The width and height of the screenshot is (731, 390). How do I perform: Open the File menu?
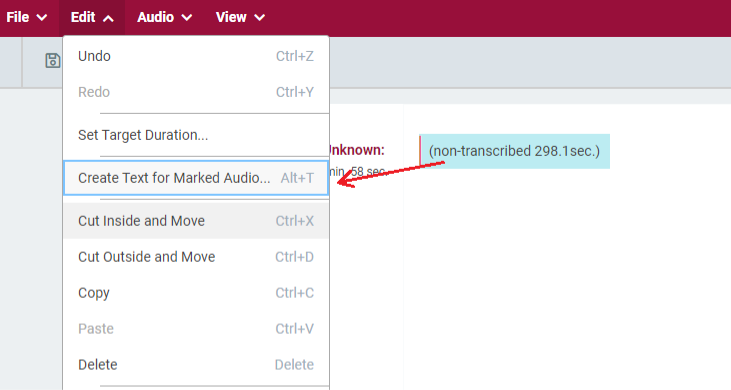27,17
